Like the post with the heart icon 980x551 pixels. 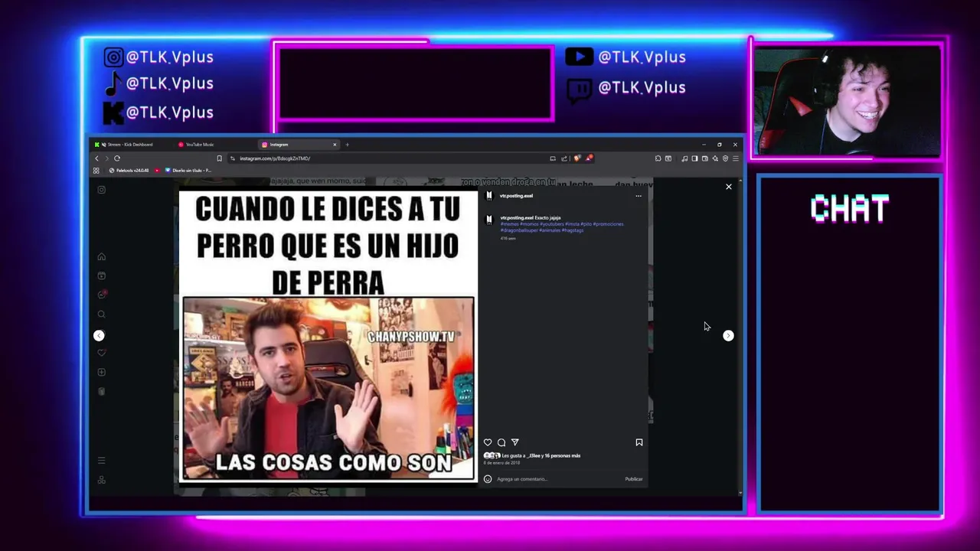coord(488,442)
